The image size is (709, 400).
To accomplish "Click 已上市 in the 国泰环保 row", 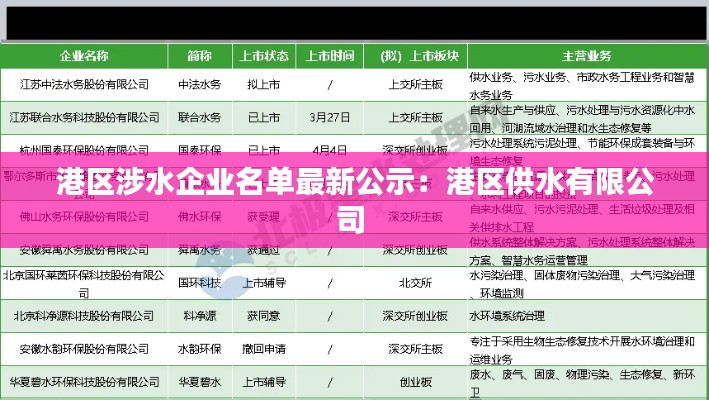I will (x=264, y=149).
